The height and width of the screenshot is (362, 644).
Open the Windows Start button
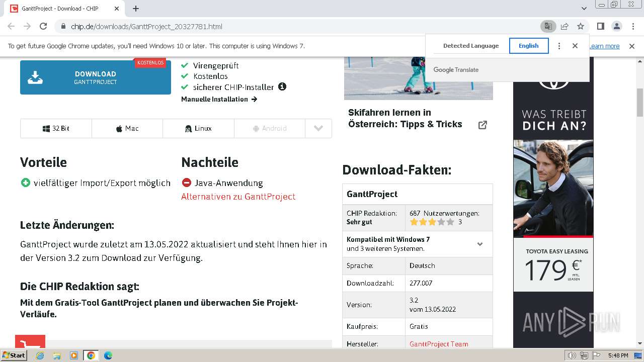point(14,355)
